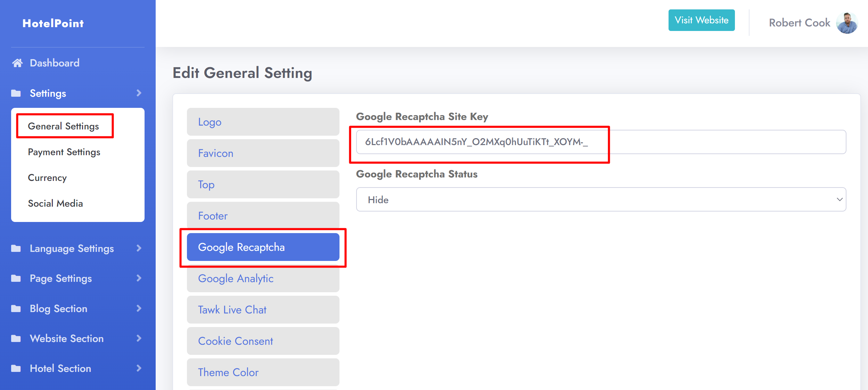Image resolution: width=868 pixels, height=390 pixels.
Task: Focus the Google Recaptcha Site Key field
Action: (x=601, y=142)
